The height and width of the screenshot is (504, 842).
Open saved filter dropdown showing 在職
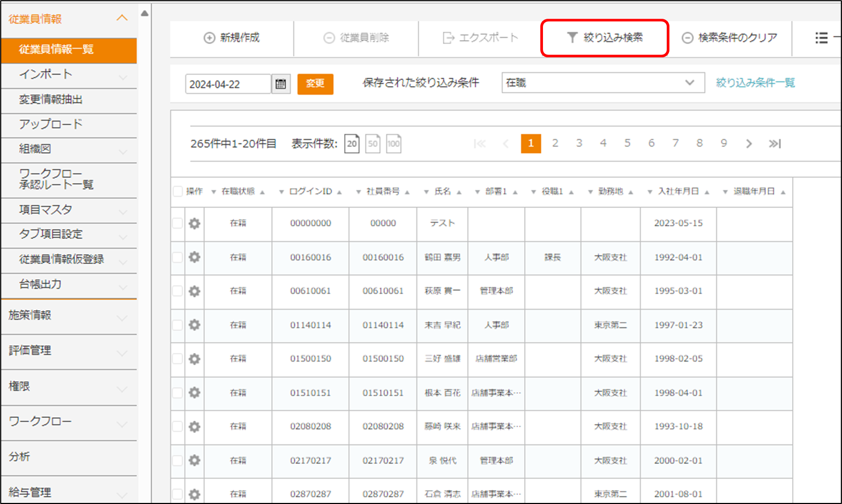(x=602, y=83)
